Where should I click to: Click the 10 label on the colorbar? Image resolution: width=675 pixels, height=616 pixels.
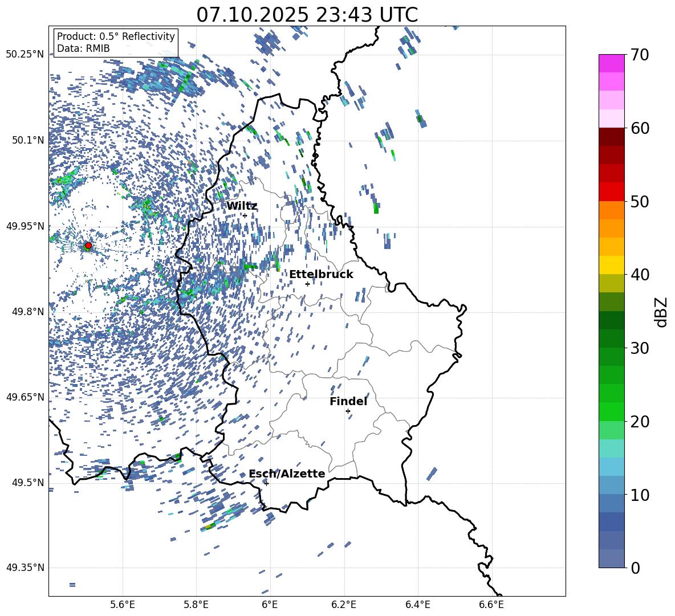[640, 495]
